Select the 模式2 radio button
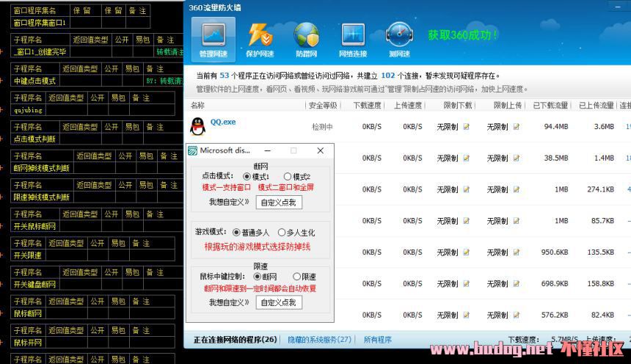Screen dimensions: 631x364 [288, 177]
